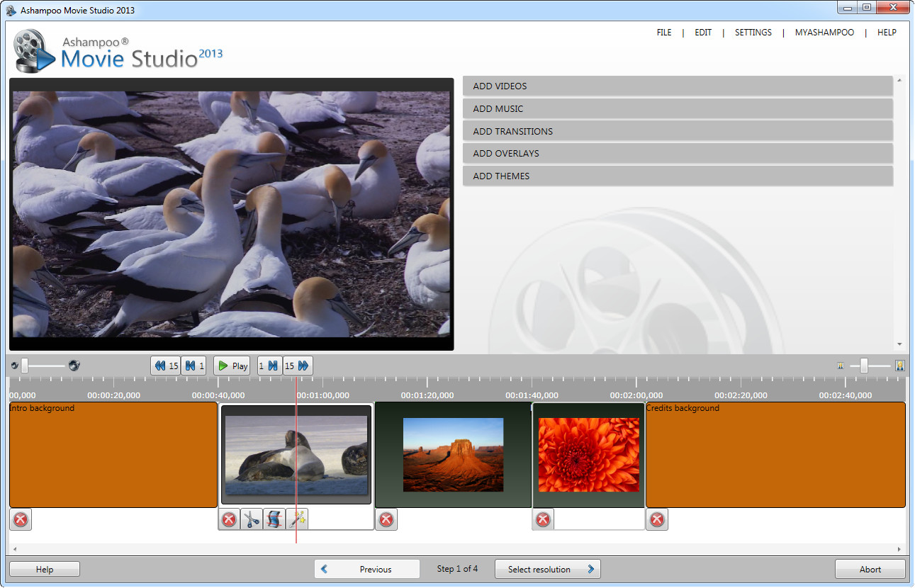915x588 pixels.
Task: Open the EDIT menu
Action: (703, 33)
